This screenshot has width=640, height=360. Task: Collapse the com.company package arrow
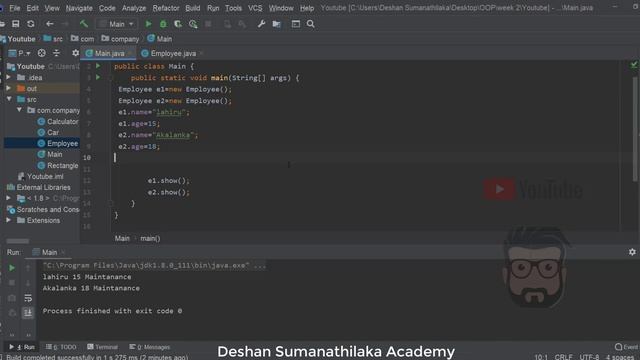click(19, 110)
